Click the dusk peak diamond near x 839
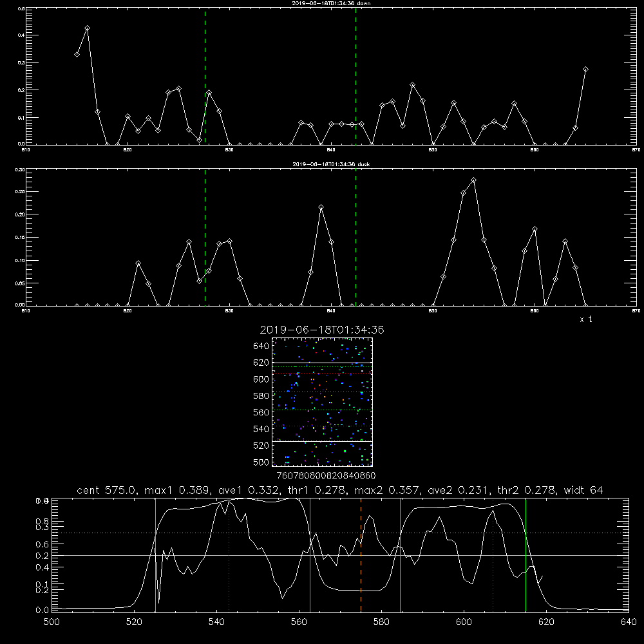This screenshot has width=644, height=644. [321, 207]
